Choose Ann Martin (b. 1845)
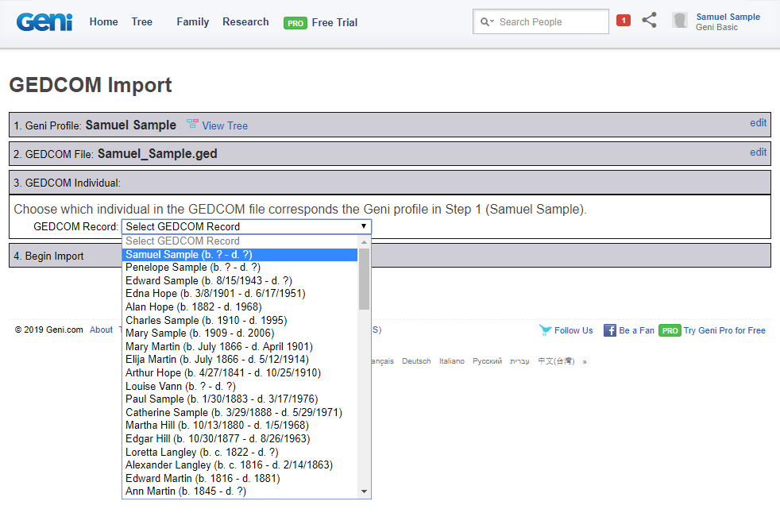This screenshot has height=532, width=780. pos(239,492)
